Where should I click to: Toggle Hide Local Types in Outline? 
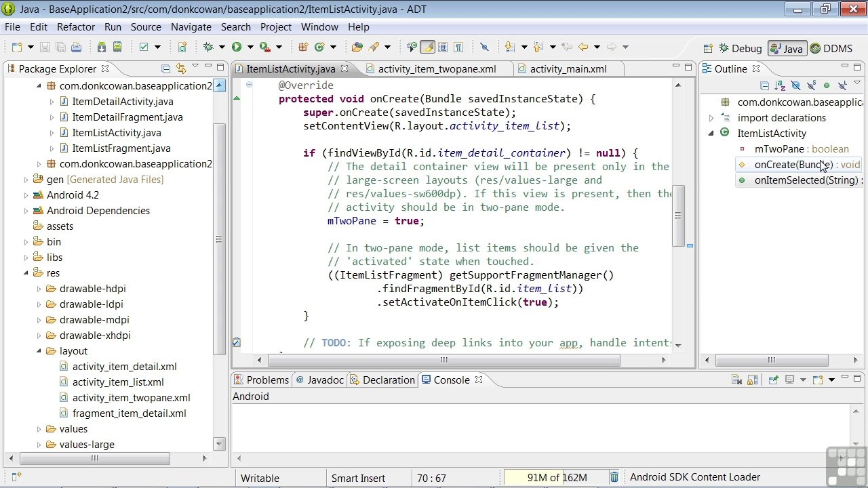coord(842,85)
